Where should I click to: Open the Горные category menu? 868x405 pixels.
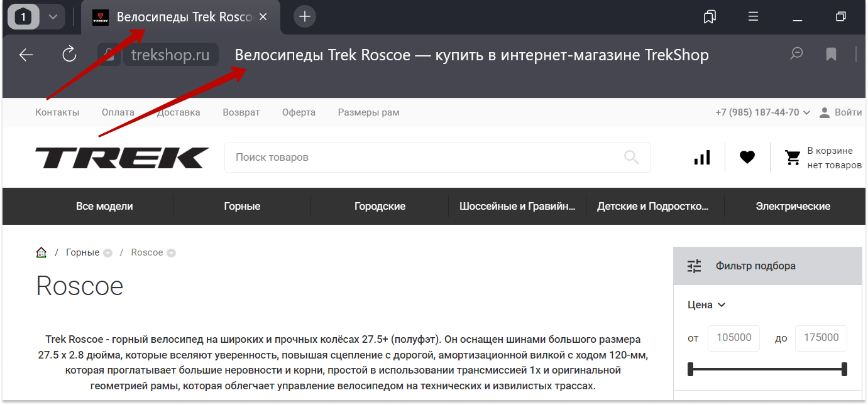click(x=242, y=206)
